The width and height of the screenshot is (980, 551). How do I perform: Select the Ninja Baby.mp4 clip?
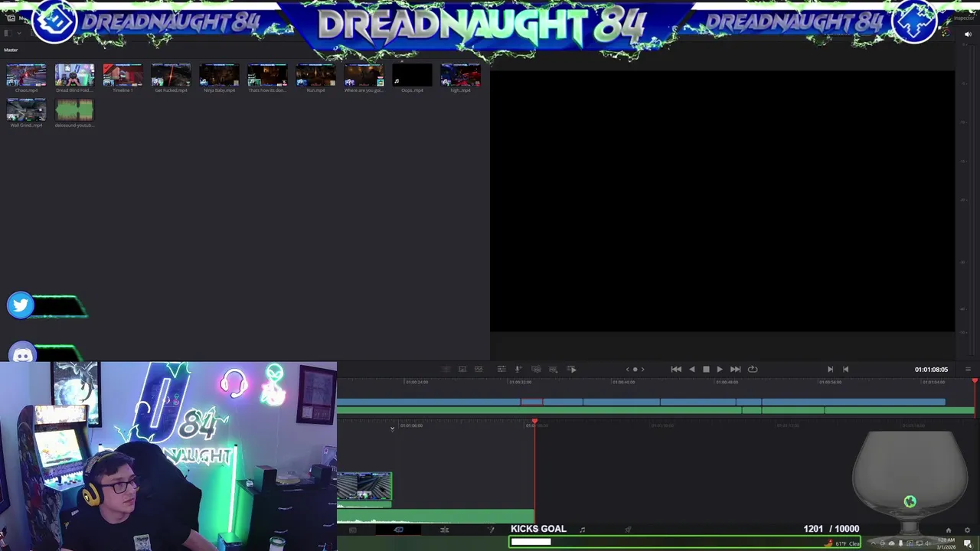[219, 75]
